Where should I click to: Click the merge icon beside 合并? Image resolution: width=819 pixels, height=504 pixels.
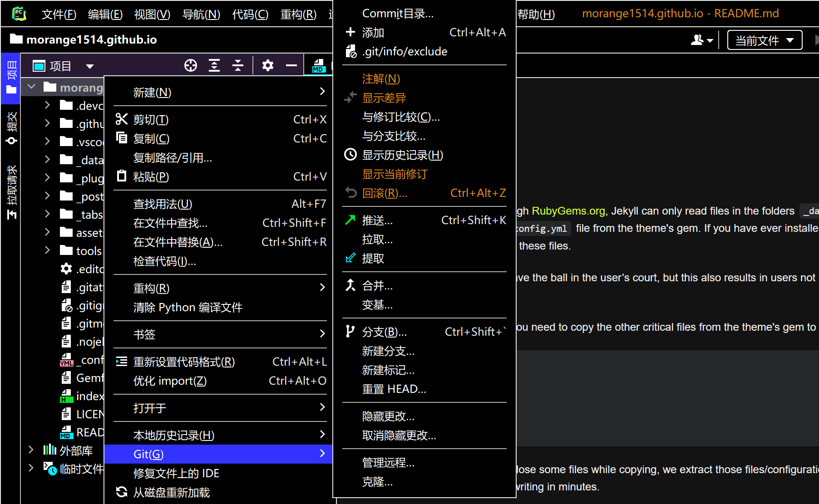[350, 285]
